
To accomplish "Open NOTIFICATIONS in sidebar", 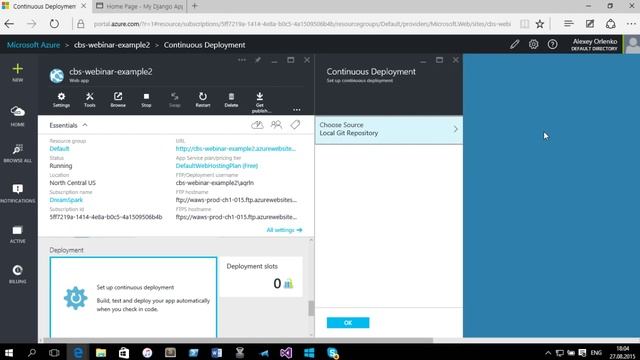I will [18, 193].
